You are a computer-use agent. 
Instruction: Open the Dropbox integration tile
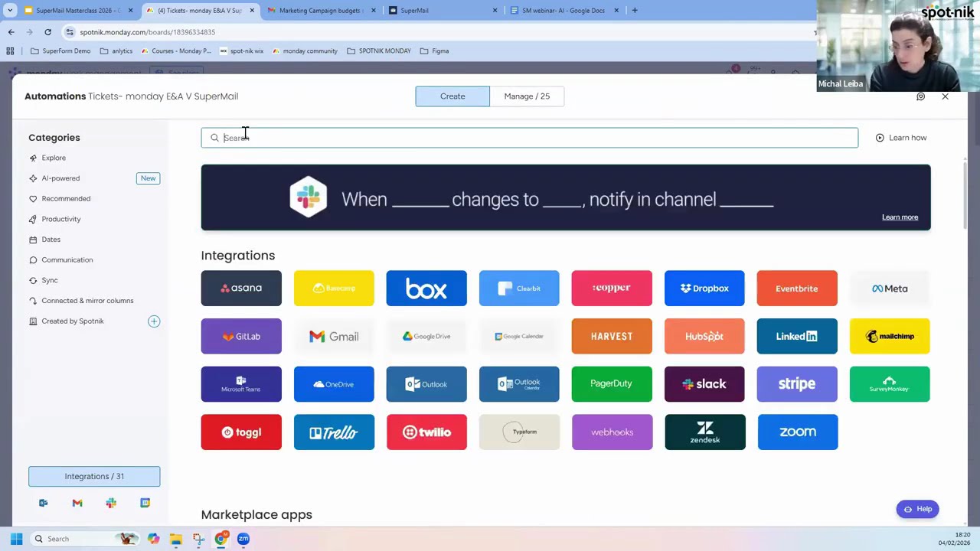[704, 288]
